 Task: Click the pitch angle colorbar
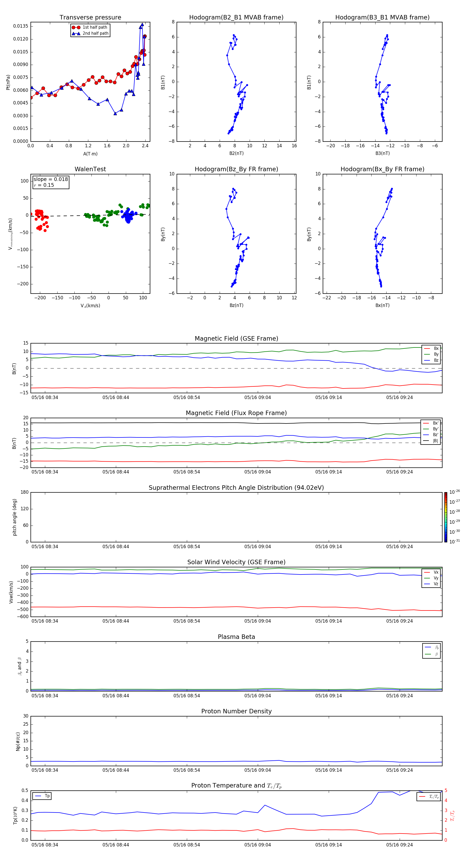pos(446,517)
